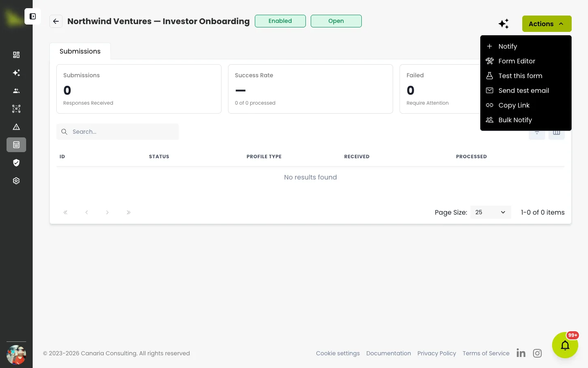Switch to the Submissions tab
Screen dimensions: 588x368
coord(80,51)
